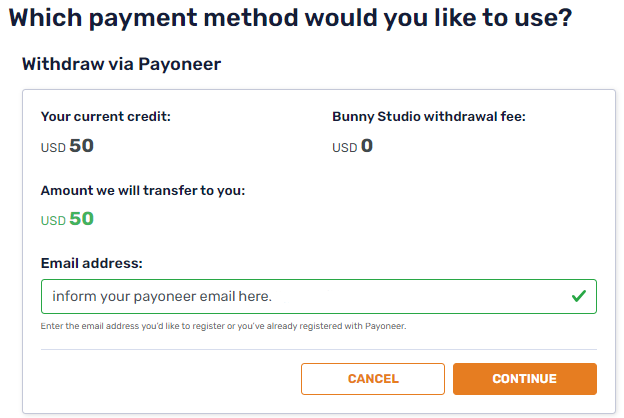Click the green transfer amount 50
The height and width of the screenshot is (418, 624).
coord(82,219)
